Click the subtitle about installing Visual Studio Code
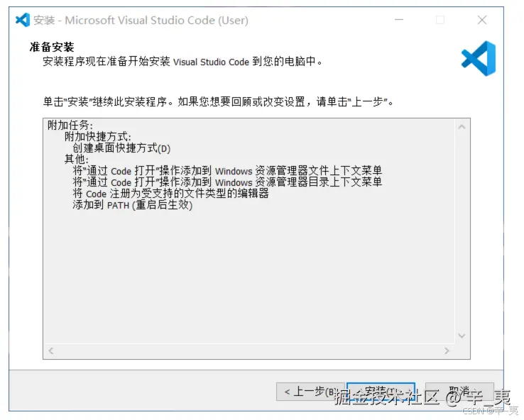 pos(182,62)
